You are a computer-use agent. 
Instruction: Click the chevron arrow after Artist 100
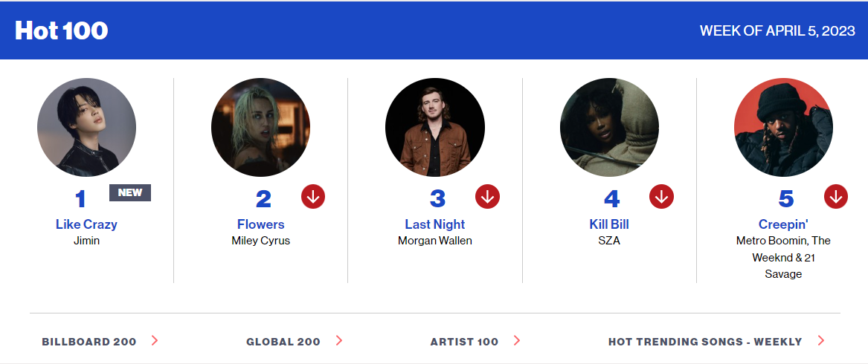pos(517,341)
